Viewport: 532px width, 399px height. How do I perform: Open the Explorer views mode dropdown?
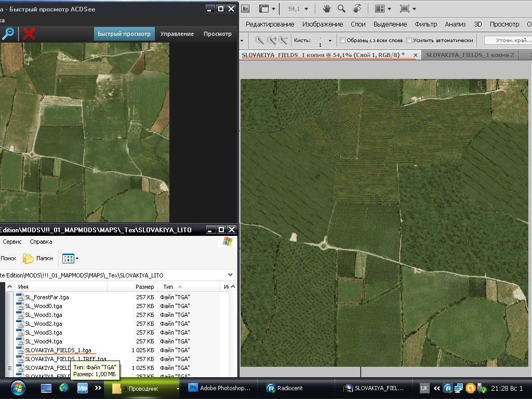[x=77, y=258]
